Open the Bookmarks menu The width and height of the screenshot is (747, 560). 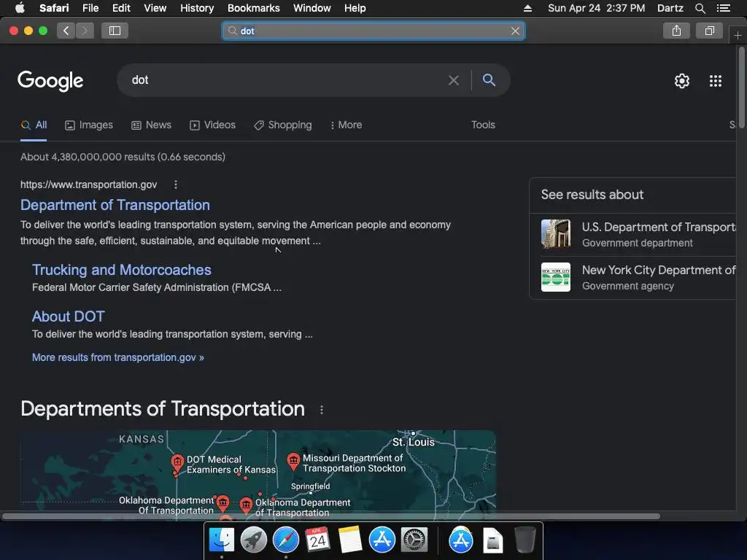[x=253, y=8]
